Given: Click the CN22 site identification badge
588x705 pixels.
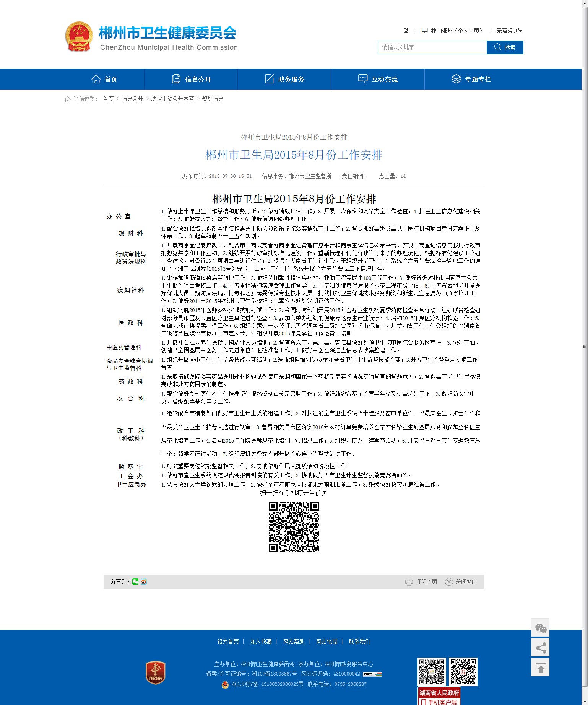Looking at the screenshot, I should pyautogui.click(x=372, y=674).
